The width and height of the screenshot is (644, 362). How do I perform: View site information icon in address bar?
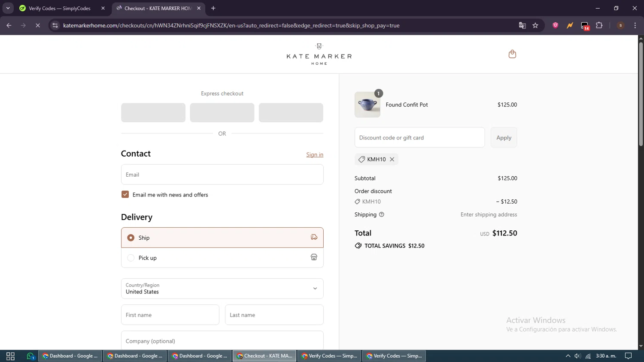(55, 25)
